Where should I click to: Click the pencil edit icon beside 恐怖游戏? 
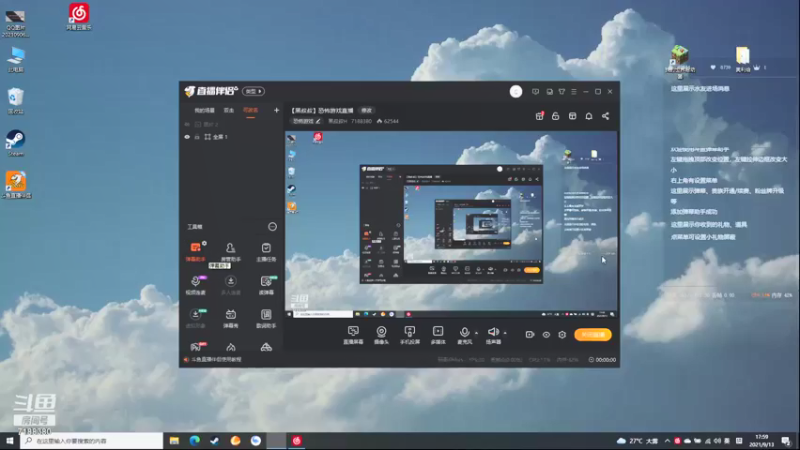pos(318,121)
